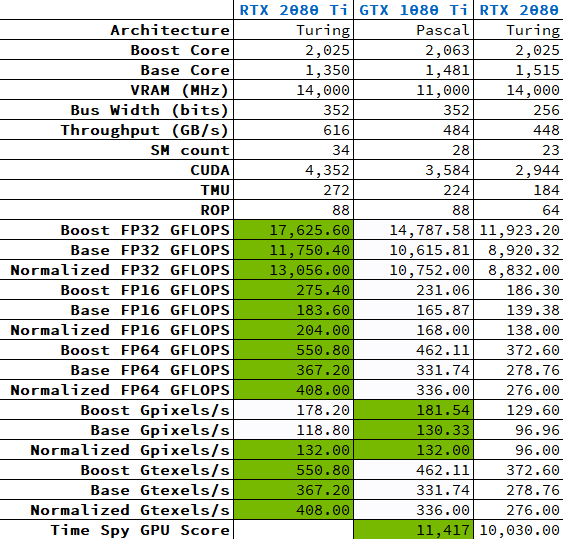Click the 2,944 CUDA cell

[x=518, y=170]
